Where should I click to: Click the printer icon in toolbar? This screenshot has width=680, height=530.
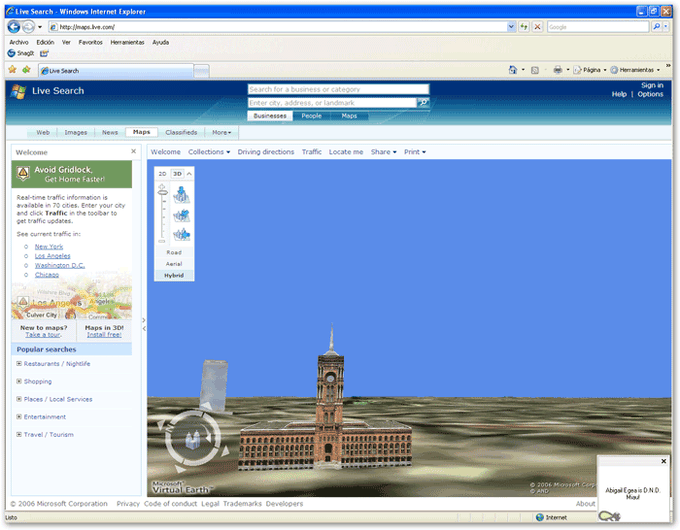tap(558, 70)
